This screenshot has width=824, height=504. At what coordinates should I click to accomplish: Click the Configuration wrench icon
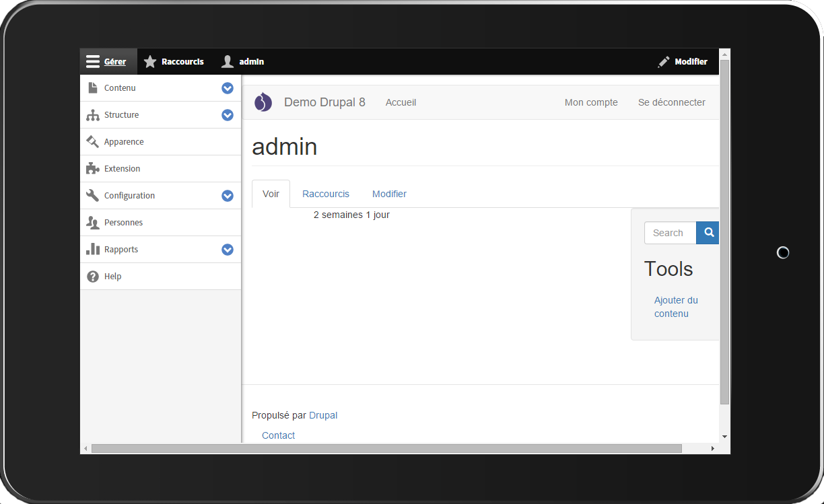(93, 196)
